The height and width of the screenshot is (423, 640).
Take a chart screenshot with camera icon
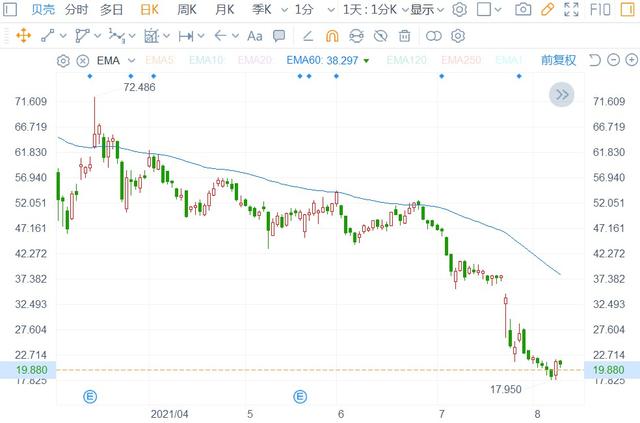[x=522, y=10]
